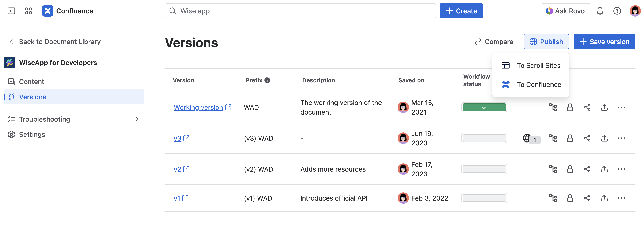Collapse the left sidebar panel
644x227 pixels.
coord(11,11)
